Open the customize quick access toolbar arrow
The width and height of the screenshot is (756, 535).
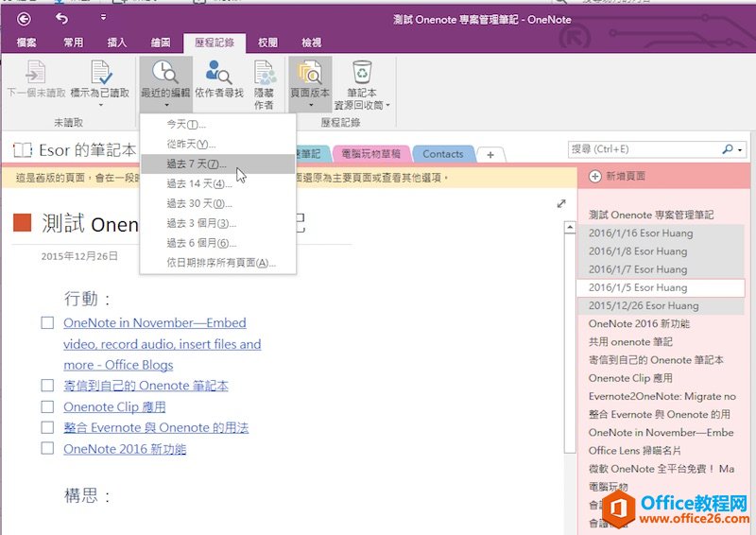103,17
